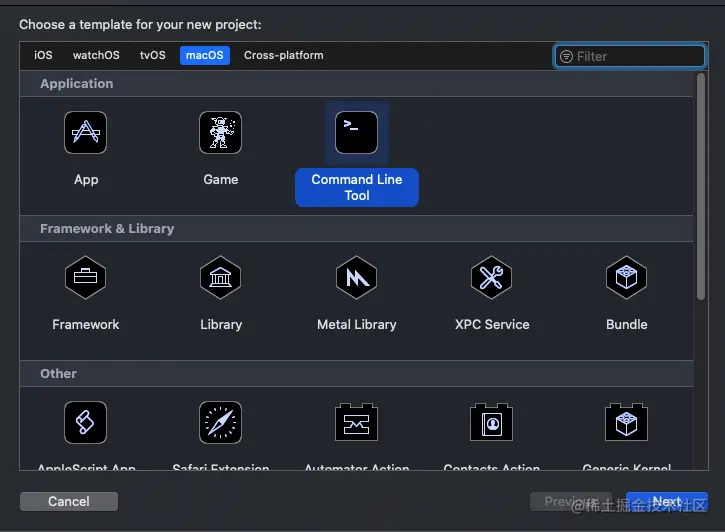Click the Library label text
The width and height of the screenshot is (725, 532).
(x=221, y=324)
